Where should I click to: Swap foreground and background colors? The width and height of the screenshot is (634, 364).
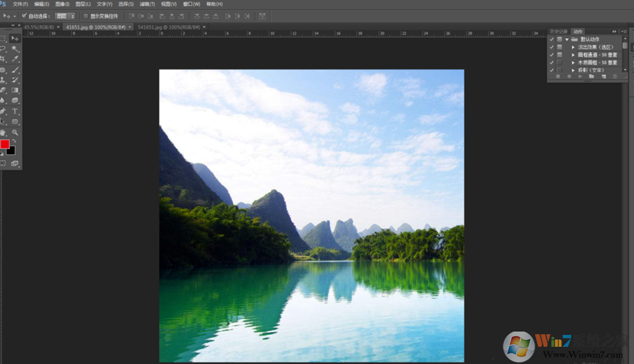[x=14, y=141]
